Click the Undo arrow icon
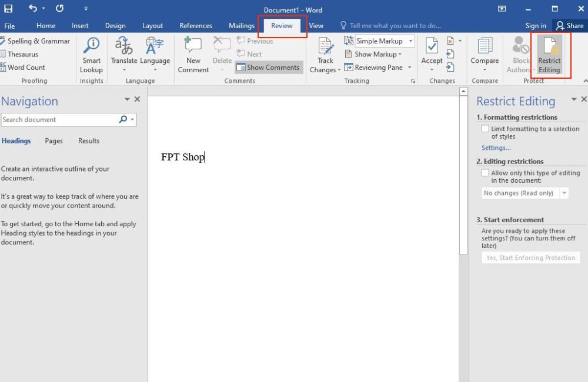 [x=33, y=8]
